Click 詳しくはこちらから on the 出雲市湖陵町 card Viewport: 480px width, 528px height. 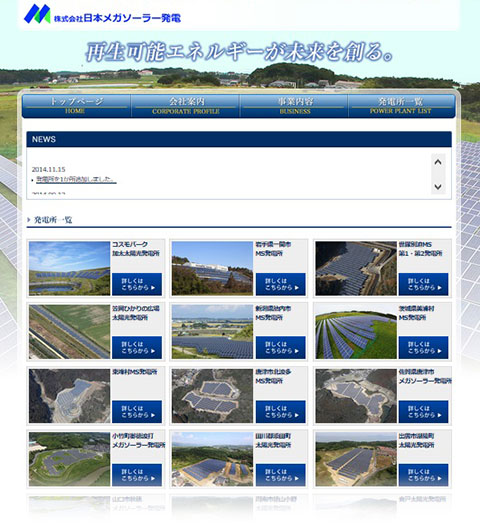(423, 475)
